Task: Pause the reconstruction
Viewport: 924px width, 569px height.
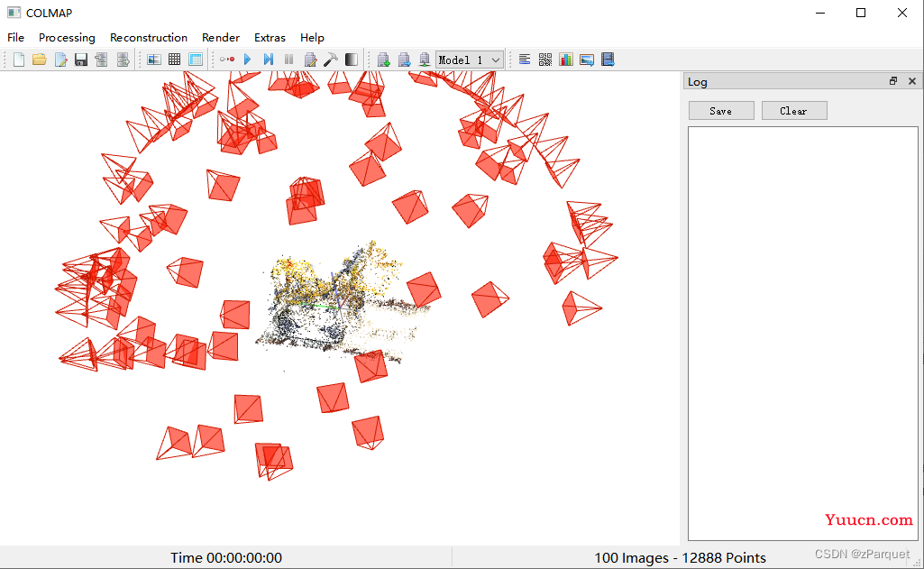Action: coord(288,60)
